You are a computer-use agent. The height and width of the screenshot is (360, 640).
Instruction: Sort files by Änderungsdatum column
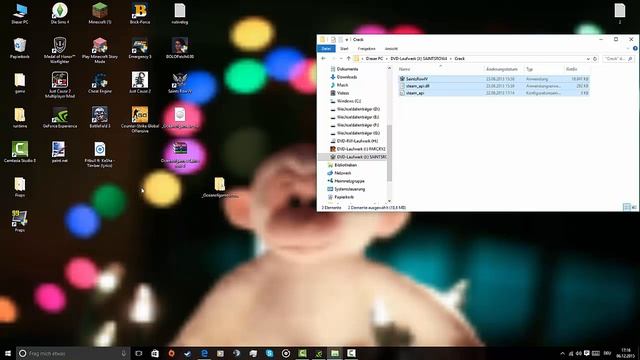[x=502, y=69]
